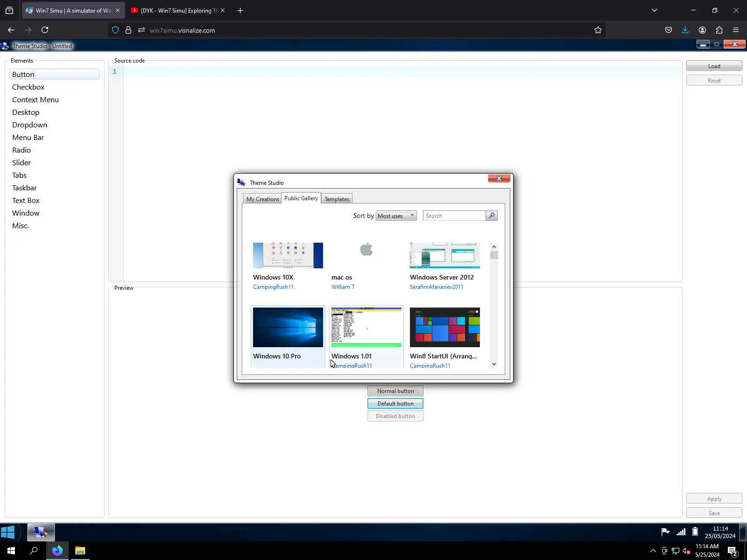Click the Normal button in Preview
The height and width of the screenshot is (560, 747).
pyautogui.click(x=395, y=391)
